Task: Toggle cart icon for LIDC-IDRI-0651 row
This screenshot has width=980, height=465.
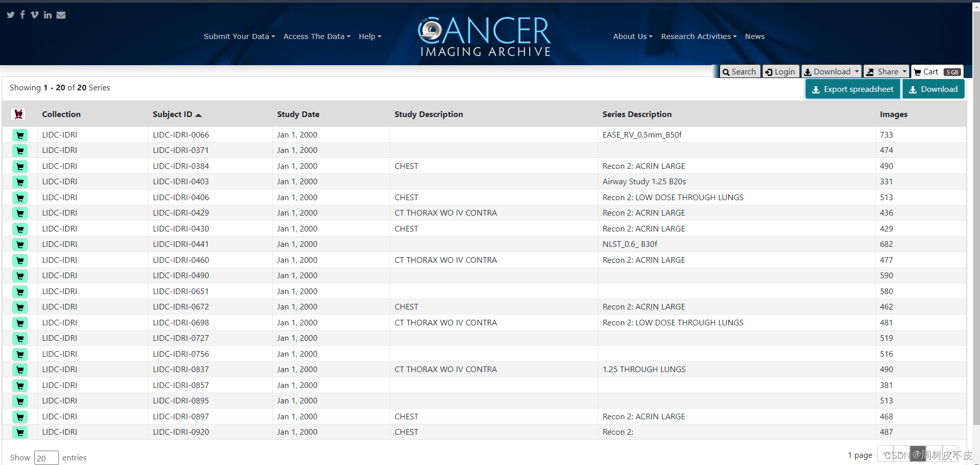Action: click(x=20, y=292)
